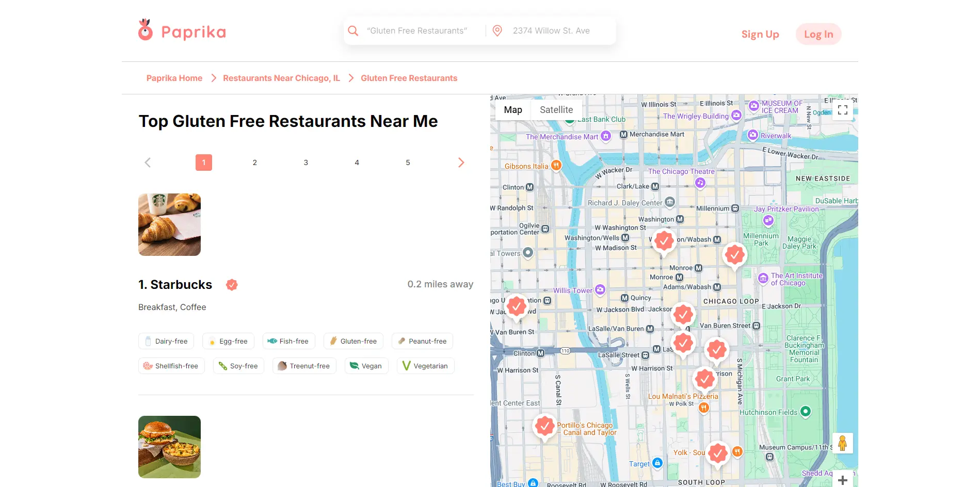Go to results page 3
Image resolution: width=980 pixels, height=487 pixels.
[x=306, y=163]
